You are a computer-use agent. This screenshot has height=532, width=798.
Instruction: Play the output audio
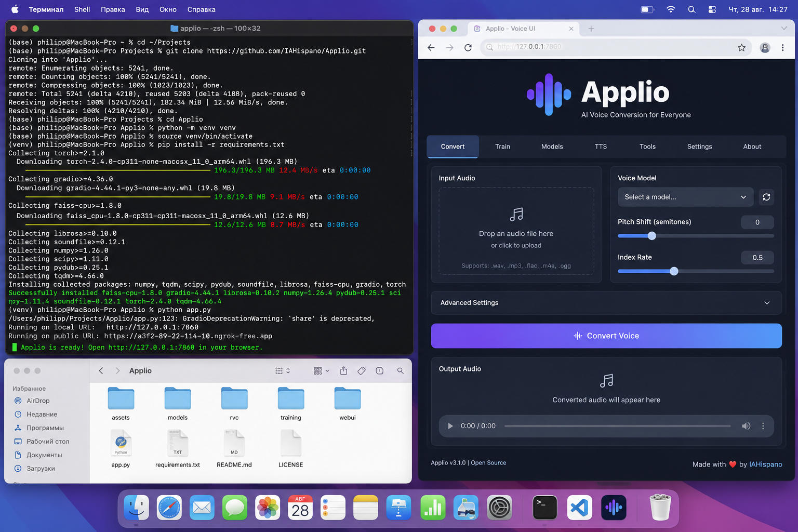(450, 425)
